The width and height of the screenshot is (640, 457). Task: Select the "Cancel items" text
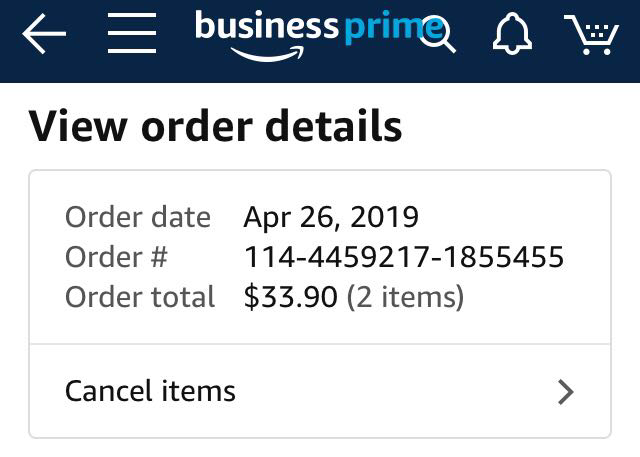pyautogui.click(x=150, y=390)
